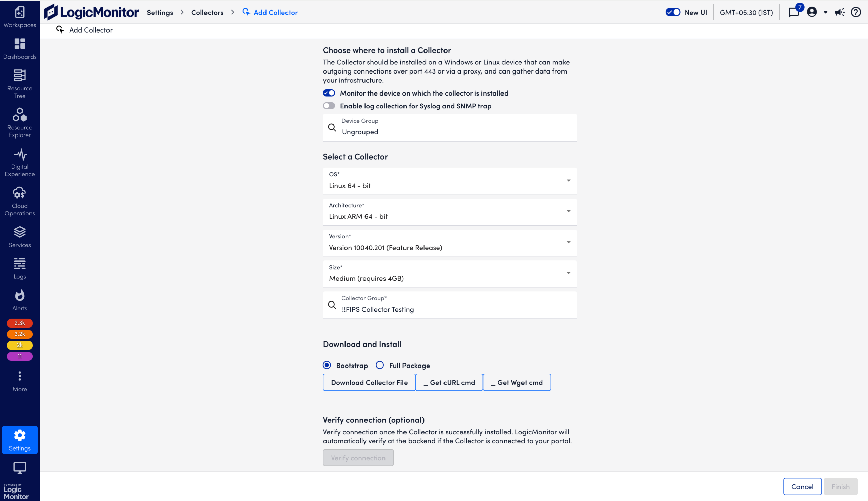Open Resource Explorer
This screenshot has width=868, height=501.
point(20,123)
